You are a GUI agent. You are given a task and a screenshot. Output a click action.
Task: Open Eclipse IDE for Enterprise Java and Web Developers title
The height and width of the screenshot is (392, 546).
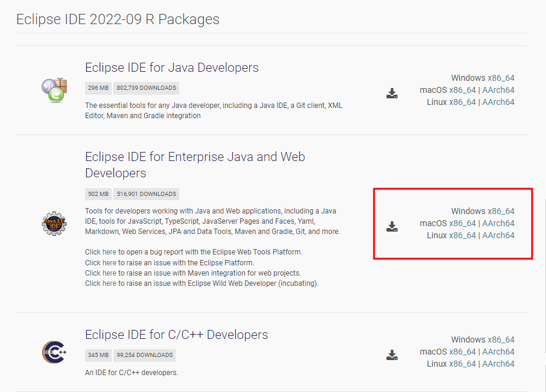(x=195, y=165)
